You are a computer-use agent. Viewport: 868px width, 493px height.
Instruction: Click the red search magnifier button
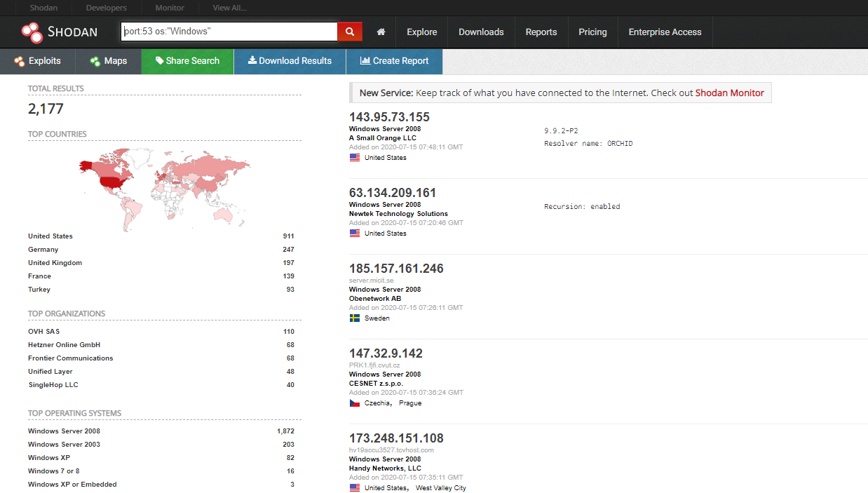(350, 32)
